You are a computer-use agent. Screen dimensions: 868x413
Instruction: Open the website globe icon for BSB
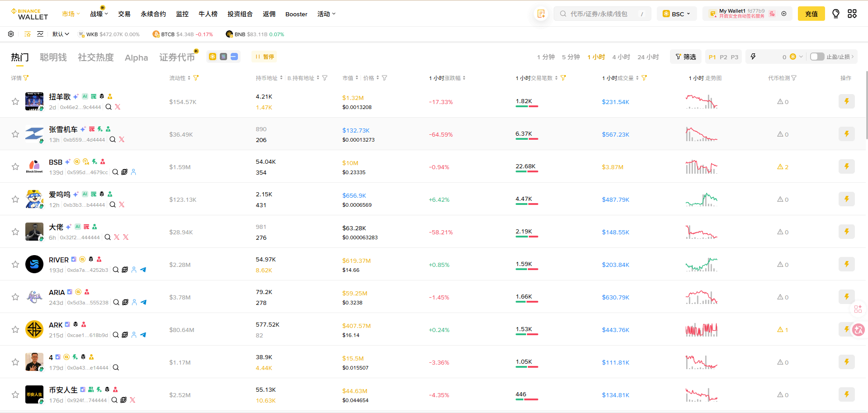pos(124,172)
